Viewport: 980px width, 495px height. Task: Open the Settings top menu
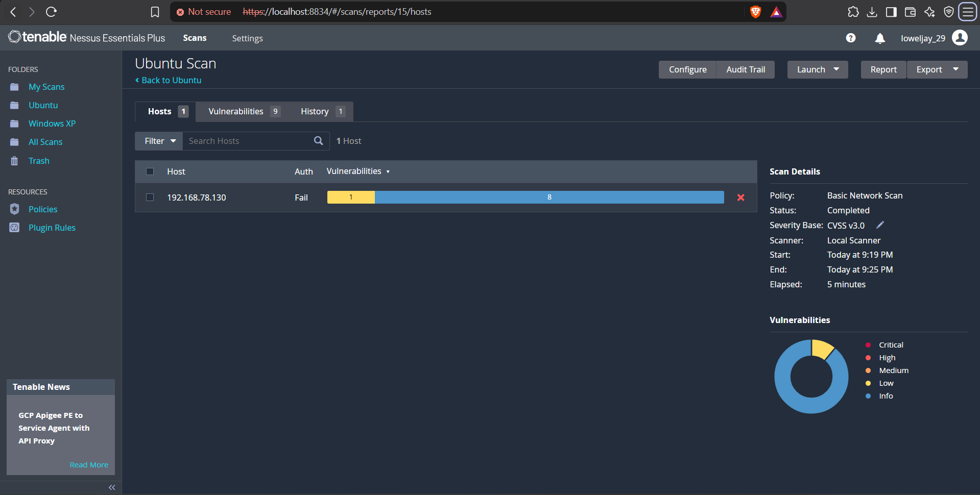247,38
